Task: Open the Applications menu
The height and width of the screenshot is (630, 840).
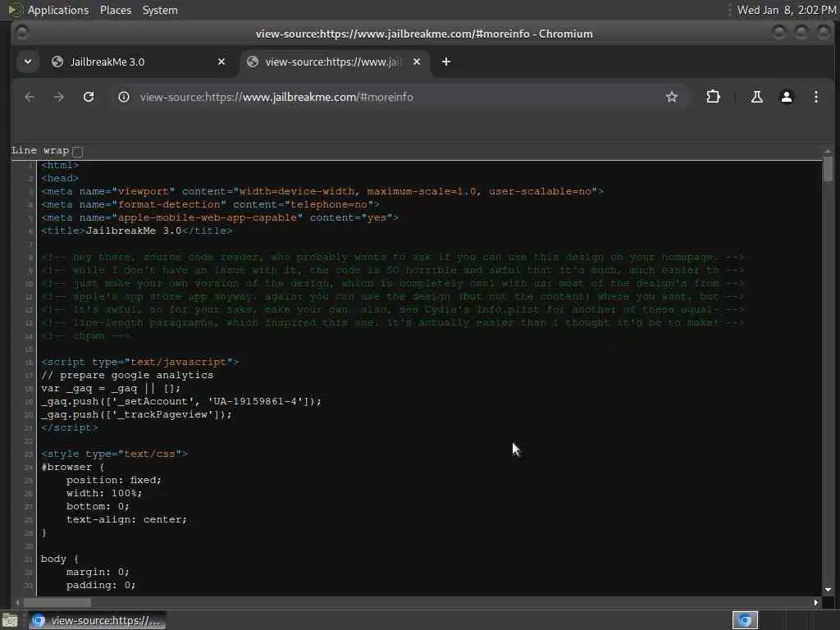Action: (58, 10)
